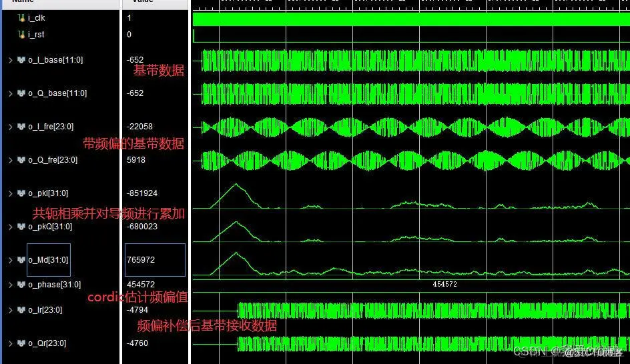This screenshot has width=630, height=364.
Task: Click the o_I_fre envelope waveform
Action: pos(415,127)
